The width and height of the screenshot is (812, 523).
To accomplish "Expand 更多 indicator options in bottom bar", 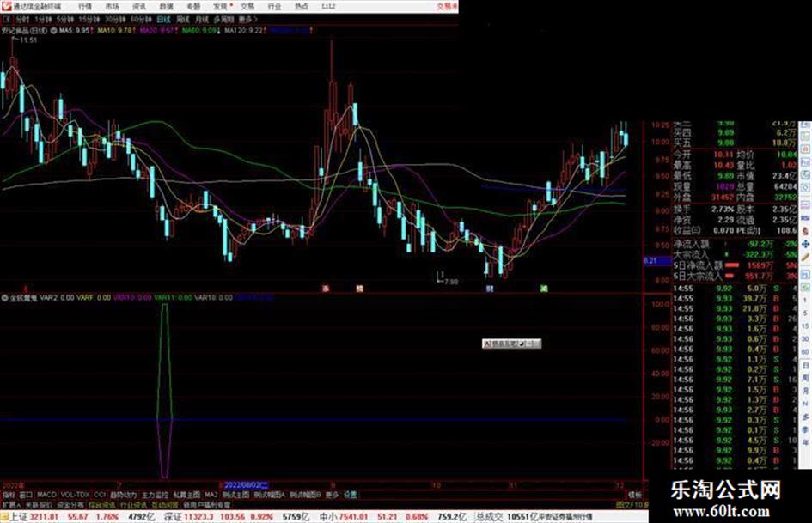I will [x=332, y=495].
